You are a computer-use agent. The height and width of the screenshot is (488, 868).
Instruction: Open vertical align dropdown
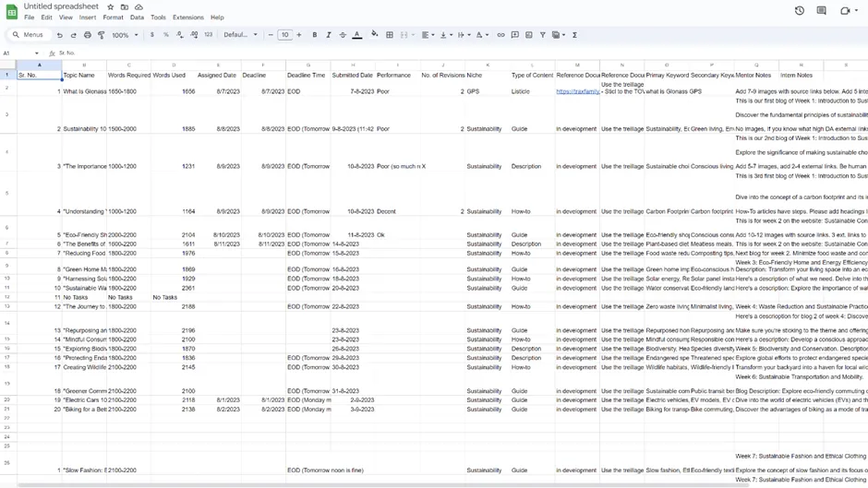(446, 35)
